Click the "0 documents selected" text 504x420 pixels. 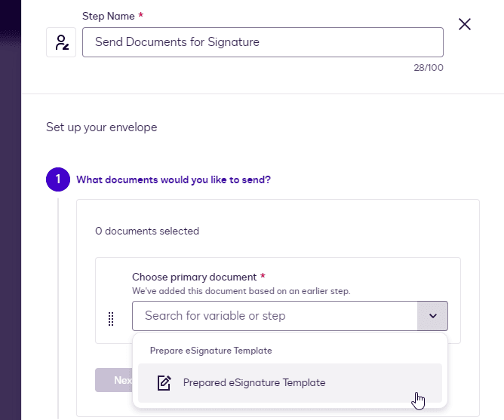pos(147,231)
